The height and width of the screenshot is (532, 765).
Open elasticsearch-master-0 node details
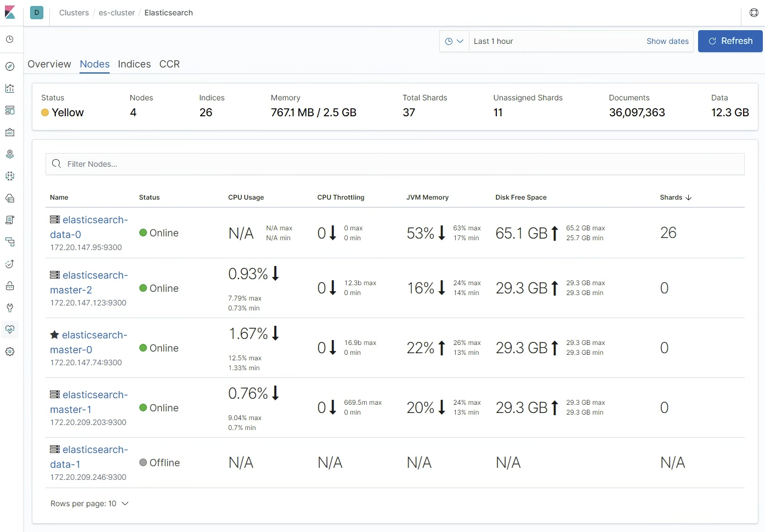[89, 342]
